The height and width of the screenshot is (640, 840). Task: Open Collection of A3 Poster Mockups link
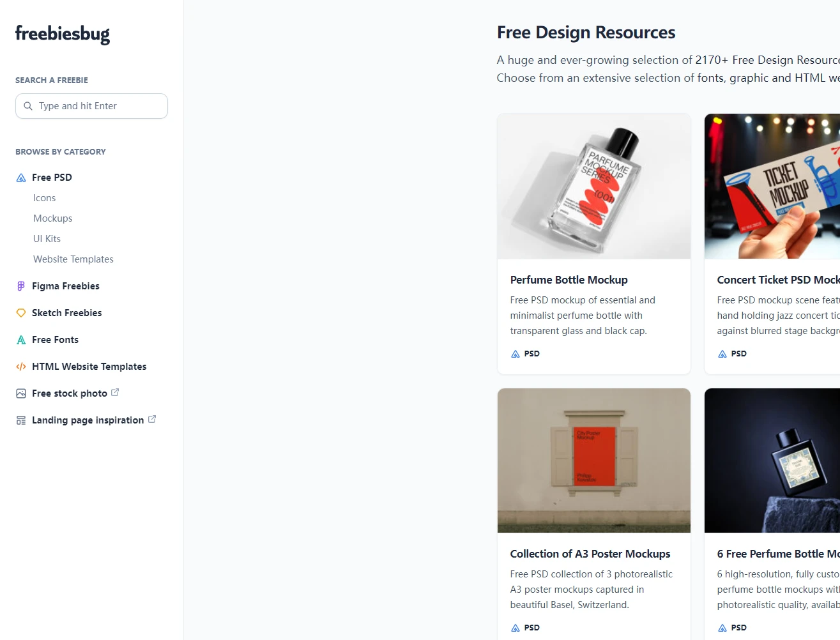coord(590,554)
